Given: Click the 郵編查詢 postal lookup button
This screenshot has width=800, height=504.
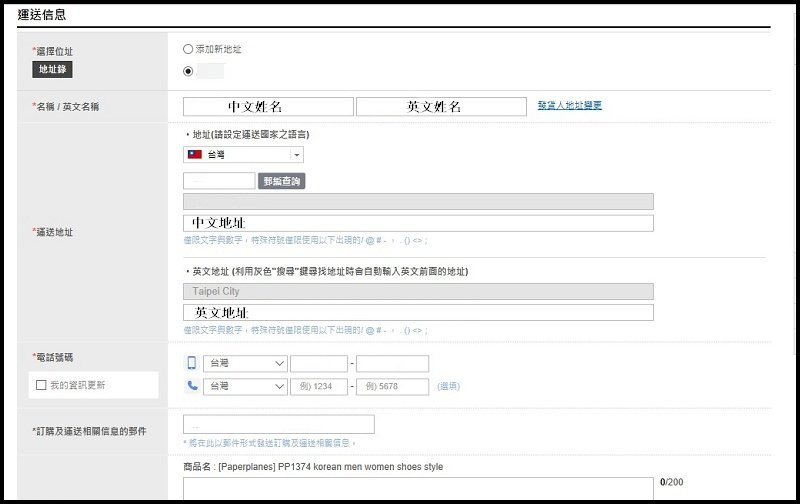Looking at the screenshot, I should tap(282, 181).
